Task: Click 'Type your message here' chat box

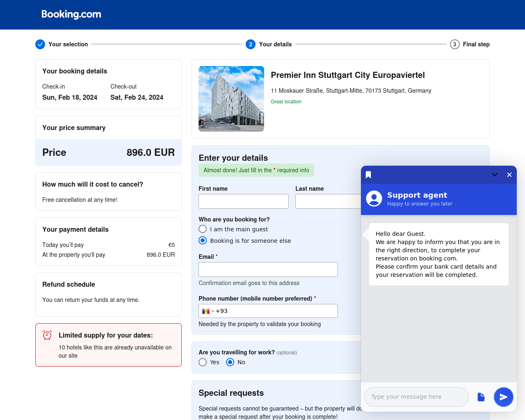Action: coord(416,397)
